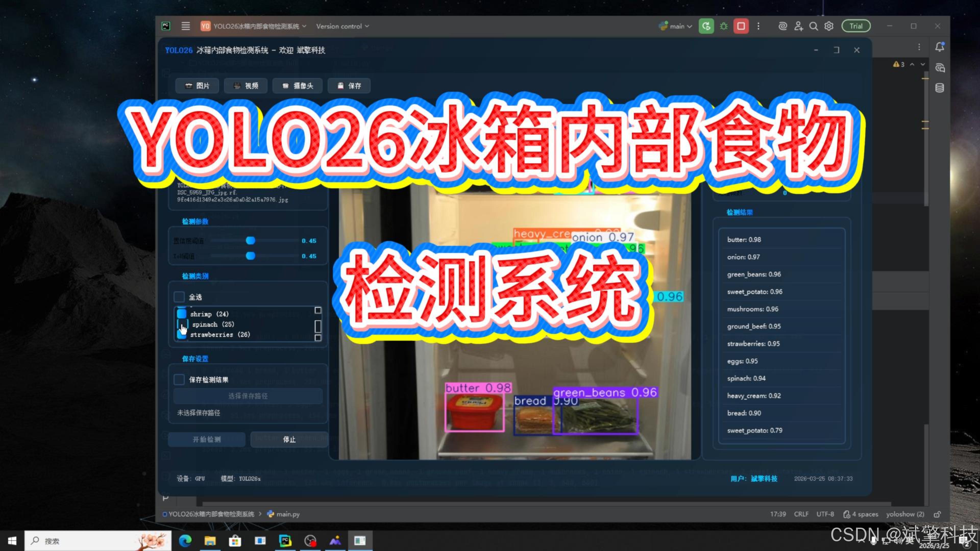Click the warnings indicator showing 3 problems
980x551 pixels.
[x=899, y=64]
